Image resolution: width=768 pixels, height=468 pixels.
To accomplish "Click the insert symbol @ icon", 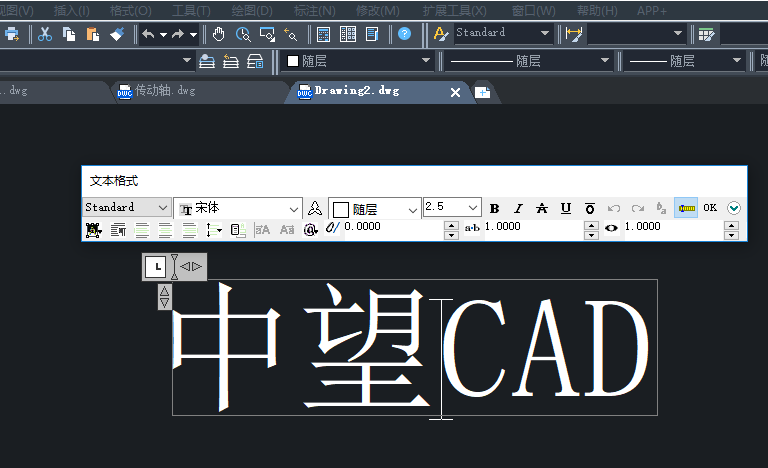I will click(x=310, y=229).
